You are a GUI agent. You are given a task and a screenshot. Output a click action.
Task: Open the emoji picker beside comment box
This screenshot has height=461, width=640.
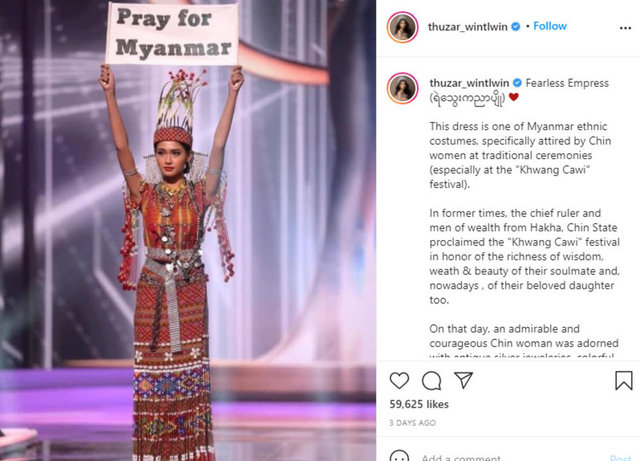click(399, 457)
